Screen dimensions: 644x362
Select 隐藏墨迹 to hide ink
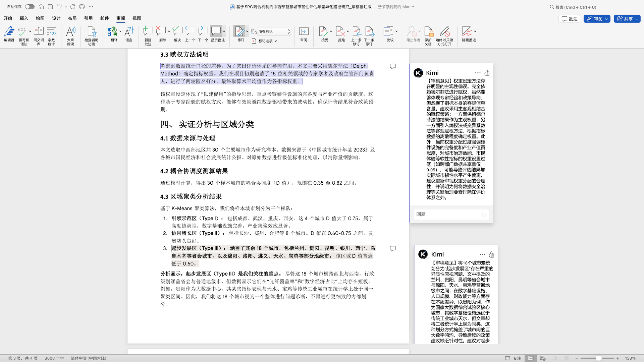[x=468, y=34]
